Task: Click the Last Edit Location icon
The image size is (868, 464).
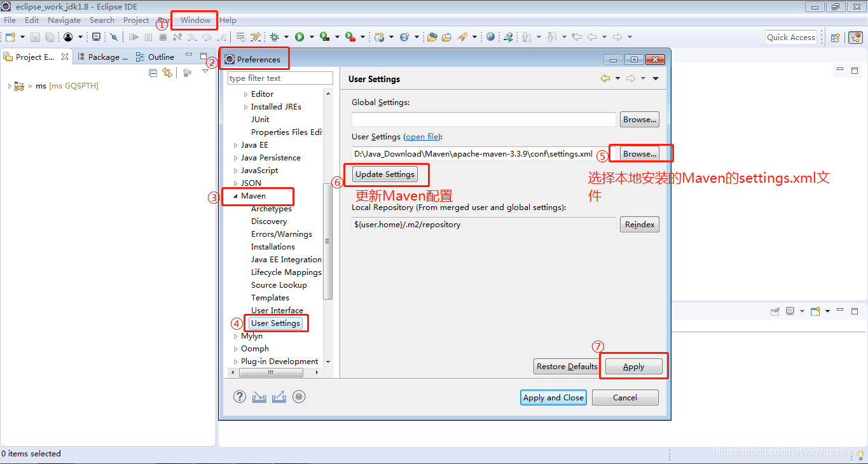Action: click(577, 37)
